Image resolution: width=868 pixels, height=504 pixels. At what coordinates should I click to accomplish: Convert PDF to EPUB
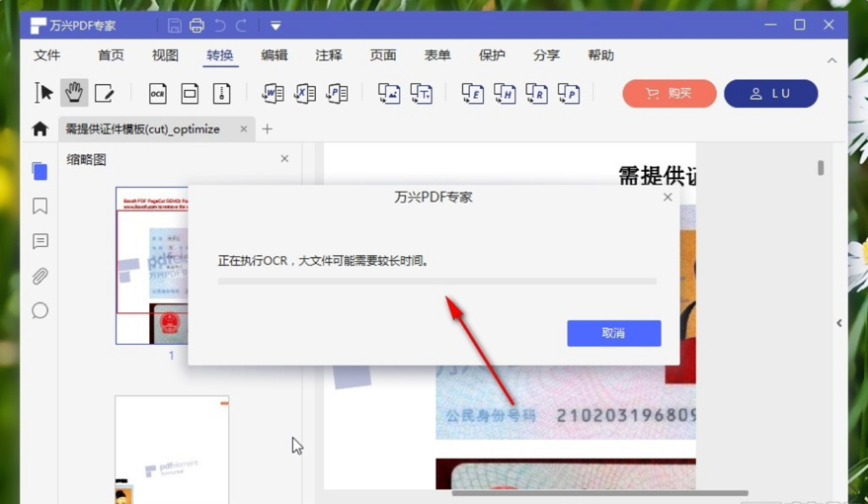pos(473,93)
